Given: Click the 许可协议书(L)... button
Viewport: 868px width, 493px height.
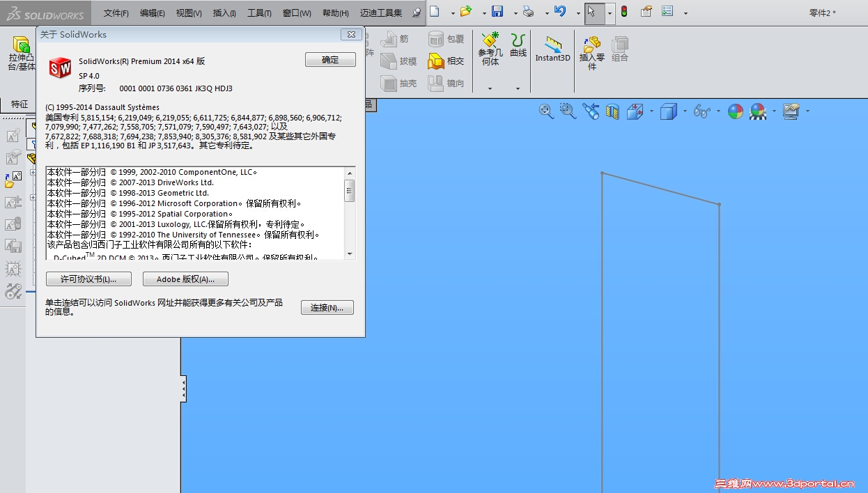Looking at the screenshot, I should 88,279.
